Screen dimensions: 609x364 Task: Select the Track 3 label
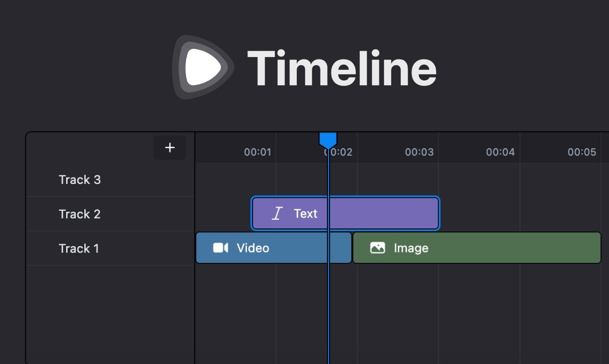coord(80,180)
